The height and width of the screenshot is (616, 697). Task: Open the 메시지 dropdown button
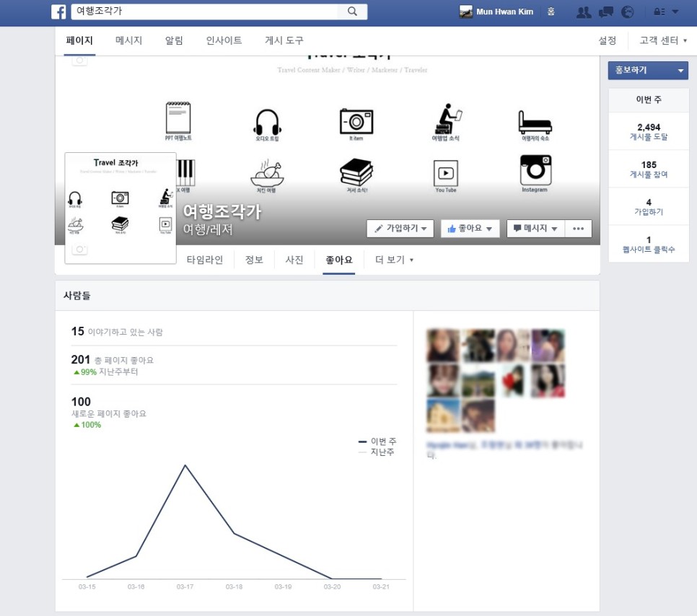535,229
